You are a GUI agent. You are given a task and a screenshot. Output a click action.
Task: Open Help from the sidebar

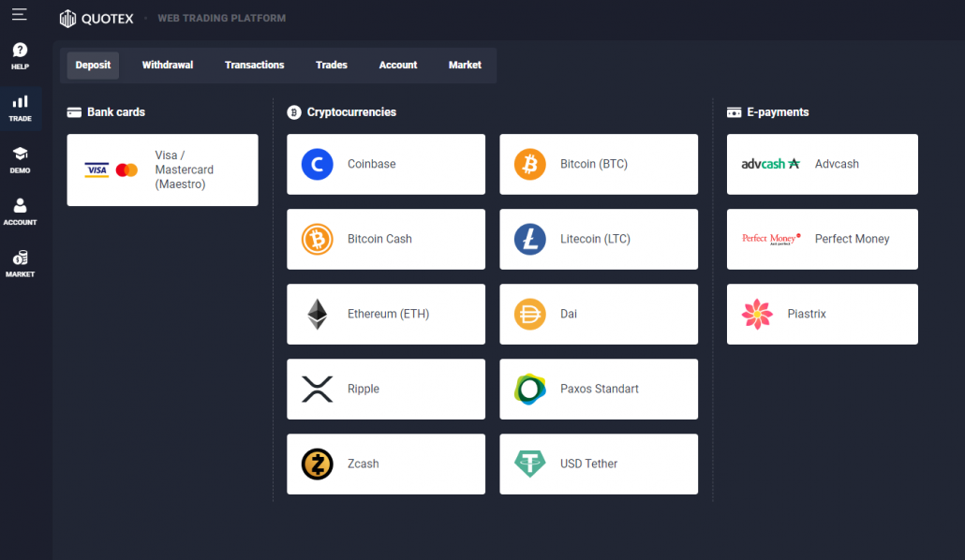point(20,56)
